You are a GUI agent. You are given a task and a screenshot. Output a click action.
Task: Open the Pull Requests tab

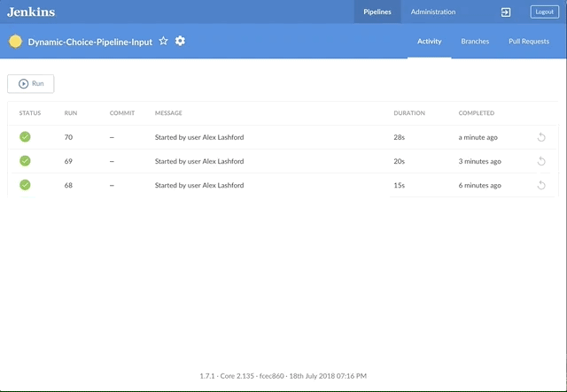(528, 42)
